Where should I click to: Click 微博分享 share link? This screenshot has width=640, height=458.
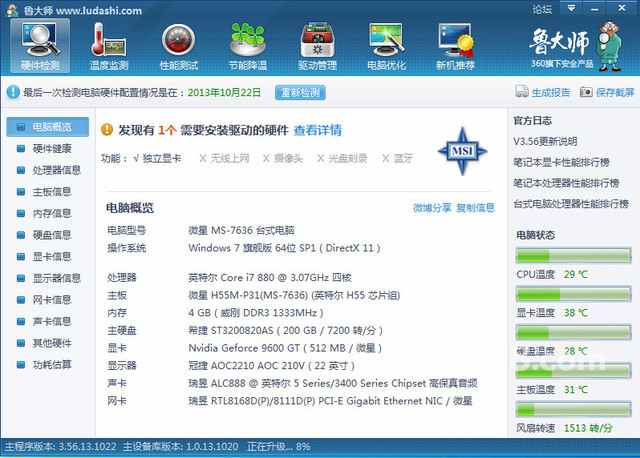pos(432,208)
